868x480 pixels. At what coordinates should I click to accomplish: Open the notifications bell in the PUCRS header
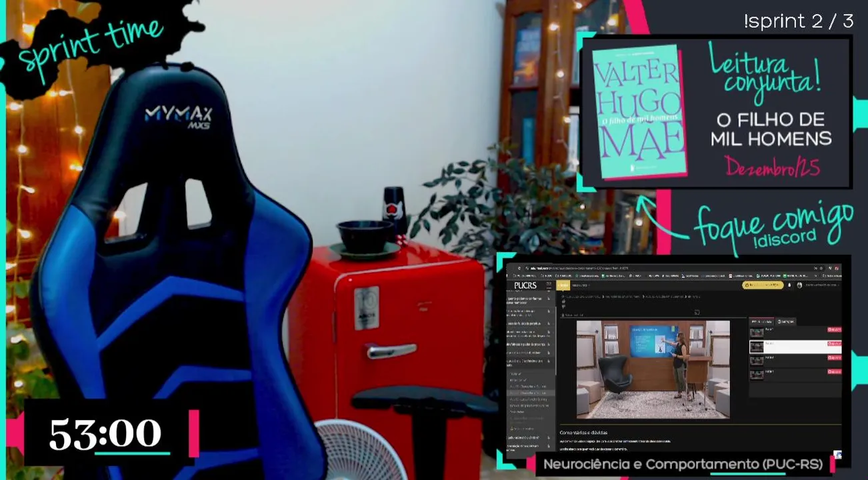coord(789,285)
